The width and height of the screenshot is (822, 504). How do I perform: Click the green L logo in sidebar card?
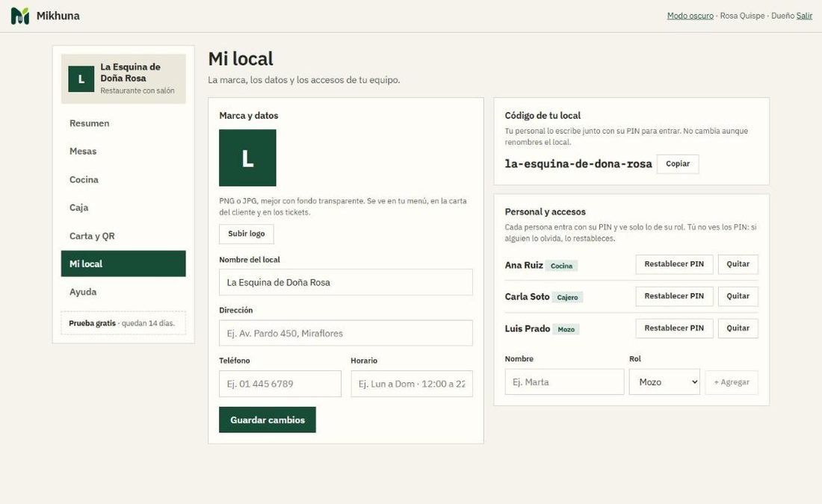81,79
